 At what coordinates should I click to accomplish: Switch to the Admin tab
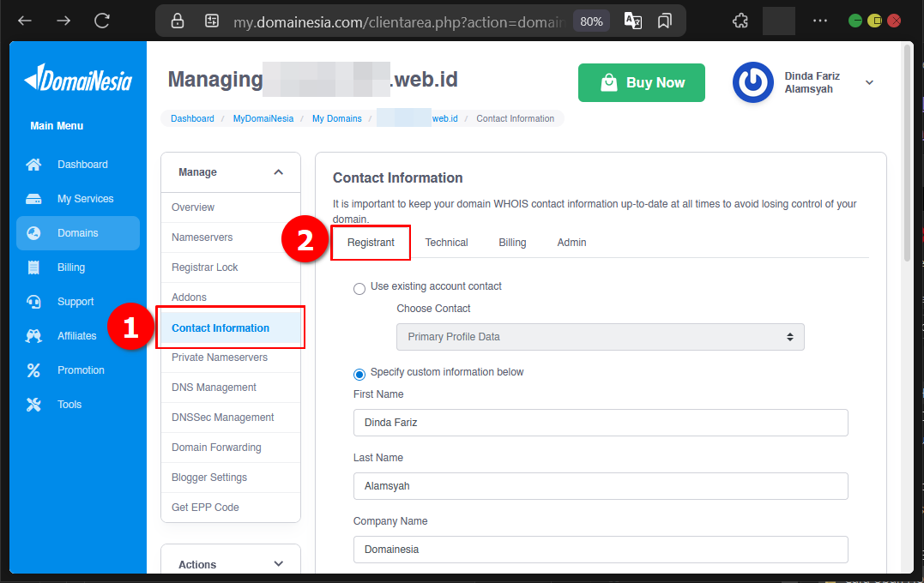571,243
